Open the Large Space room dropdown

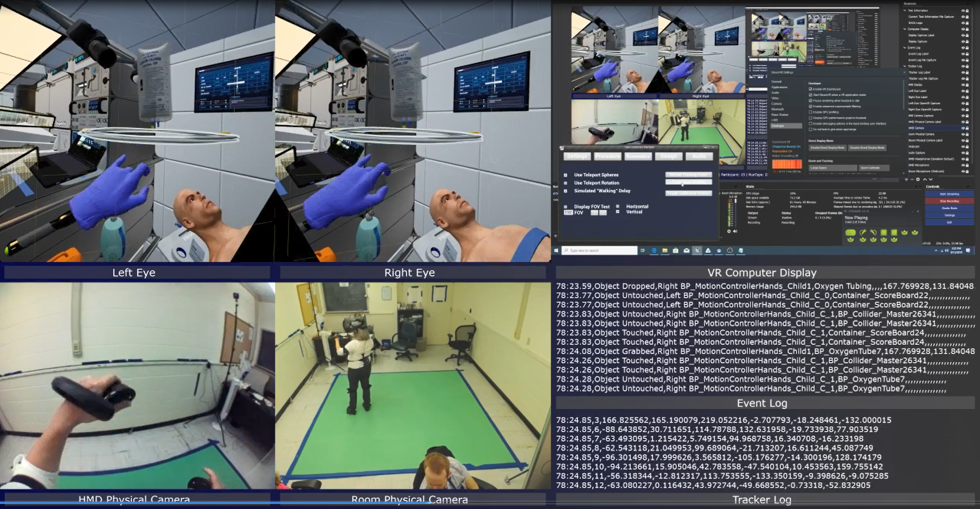(832, 168)
